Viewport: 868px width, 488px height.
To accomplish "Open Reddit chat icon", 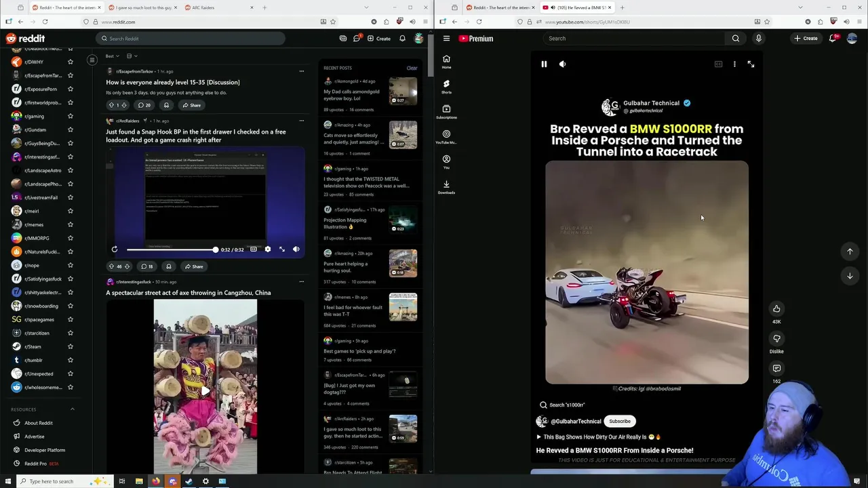I will [x=357, y=39].
